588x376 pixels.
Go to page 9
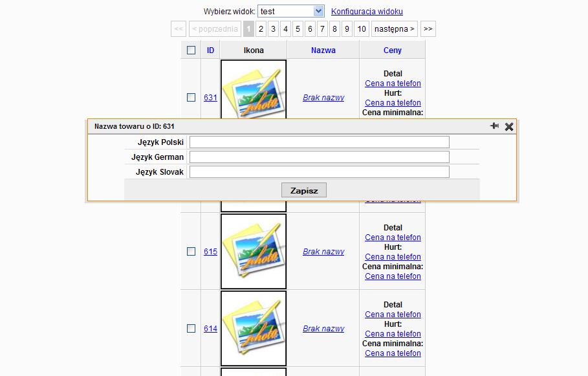click(347, 29)
